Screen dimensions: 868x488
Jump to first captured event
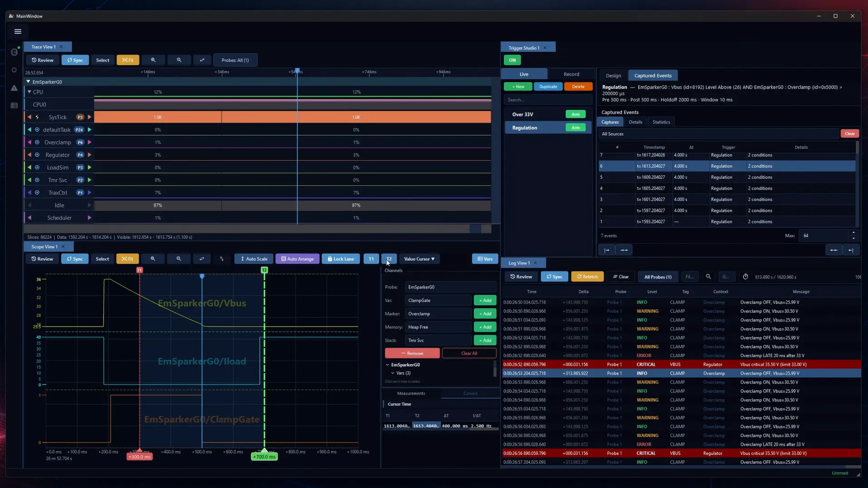tap(606, 250)
